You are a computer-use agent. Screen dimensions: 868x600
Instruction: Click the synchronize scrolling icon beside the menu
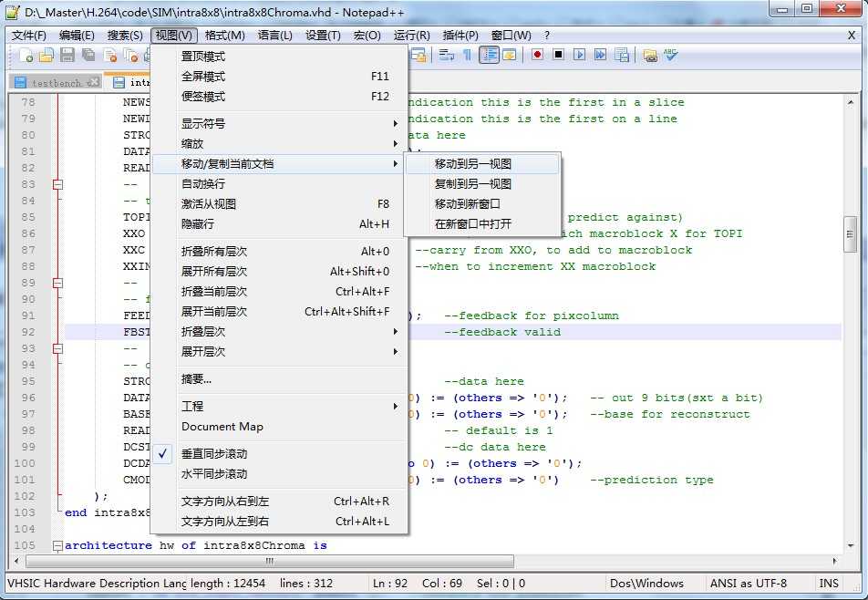(418, 55)
